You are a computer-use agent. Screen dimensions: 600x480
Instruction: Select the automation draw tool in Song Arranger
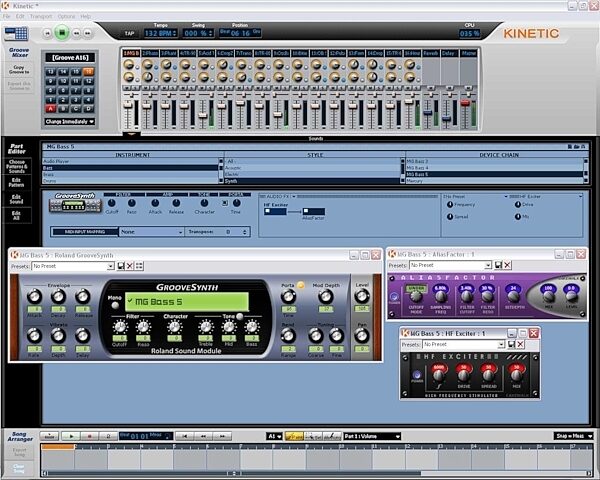[332, 436]
